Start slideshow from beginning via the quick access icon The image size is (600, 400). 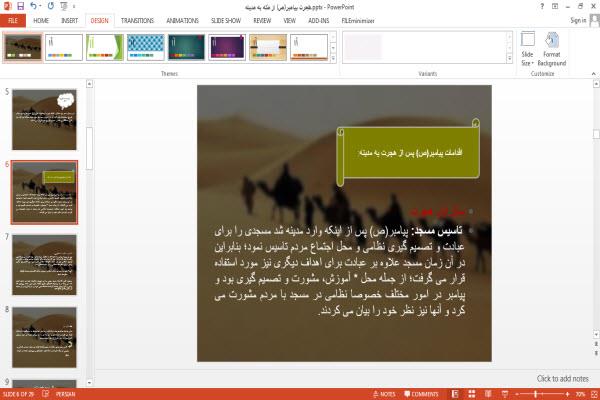pyautogui.click(x=64, y=6)
